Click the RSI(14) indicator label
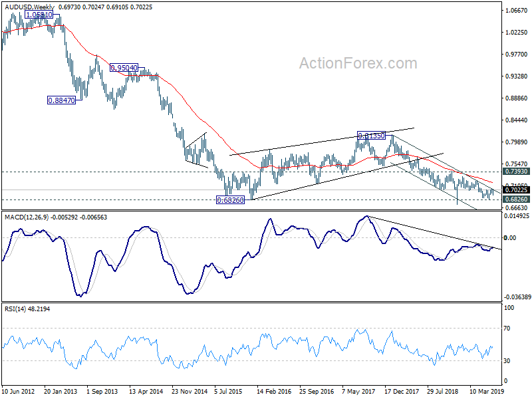The image size is (532, 399). (17, 310)
